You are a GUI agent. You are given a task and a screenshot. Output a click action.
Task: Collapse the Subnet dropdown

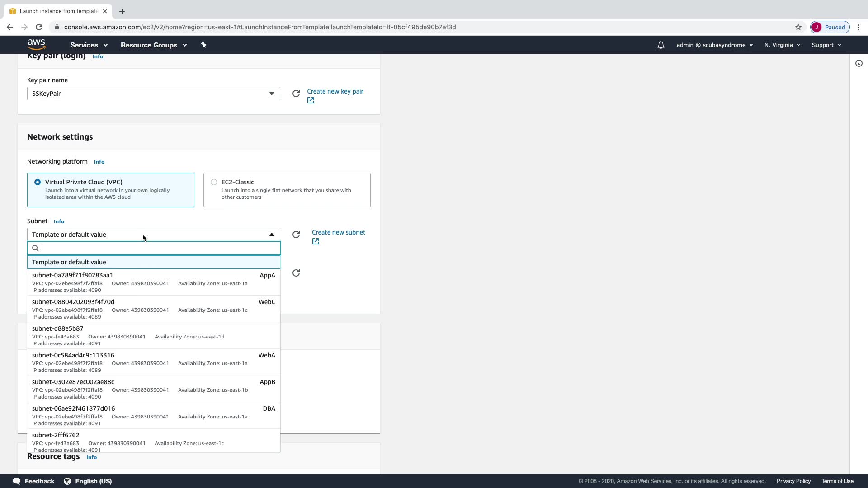[271, 235]
